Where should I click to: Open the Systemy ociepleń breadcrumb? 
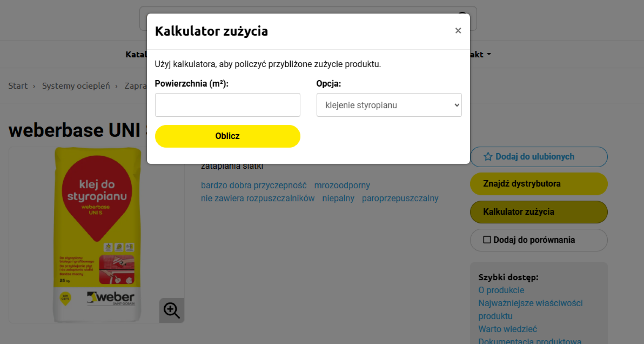click(76, 86)
